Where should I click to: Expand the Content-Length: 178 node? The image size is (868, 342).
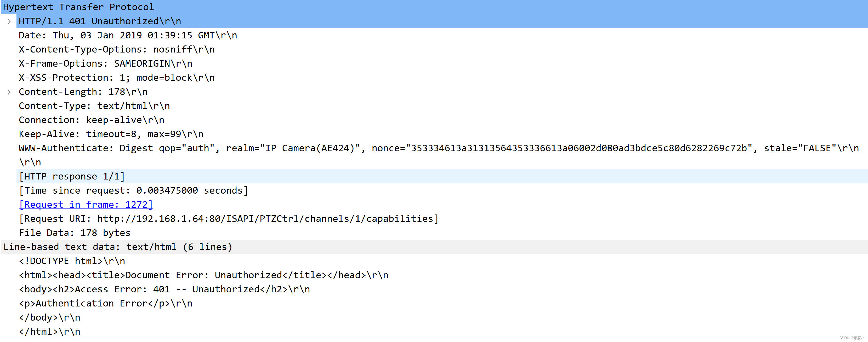click(9, 91)
